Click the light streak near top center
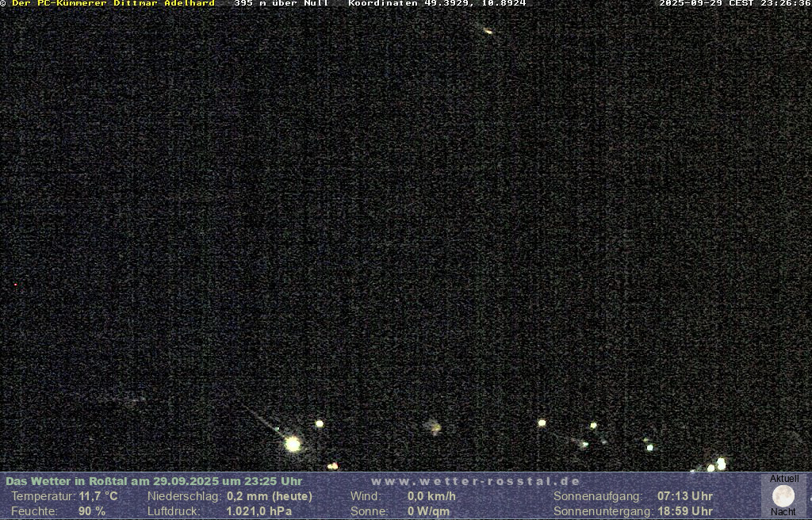 coord(488,31)
